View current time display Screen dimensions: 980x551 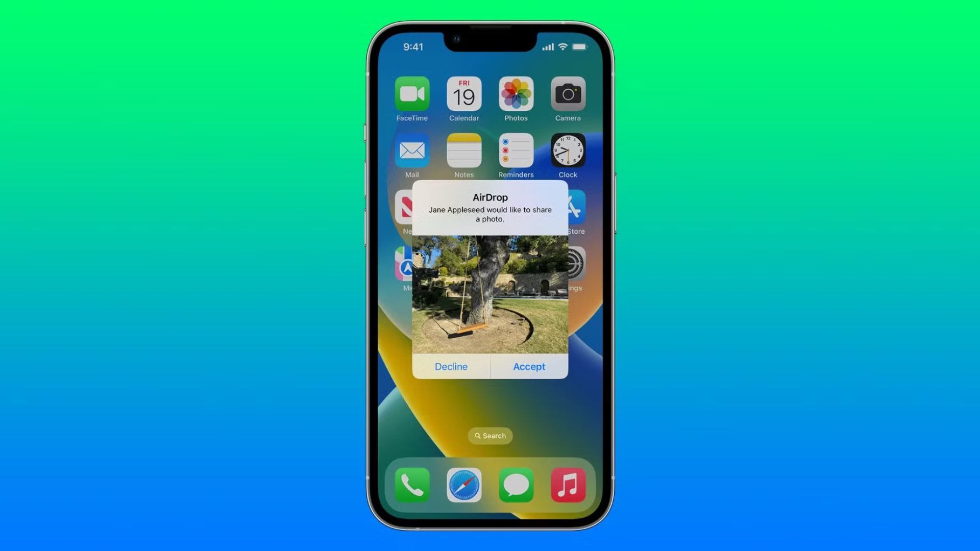[x=412, y=46]
